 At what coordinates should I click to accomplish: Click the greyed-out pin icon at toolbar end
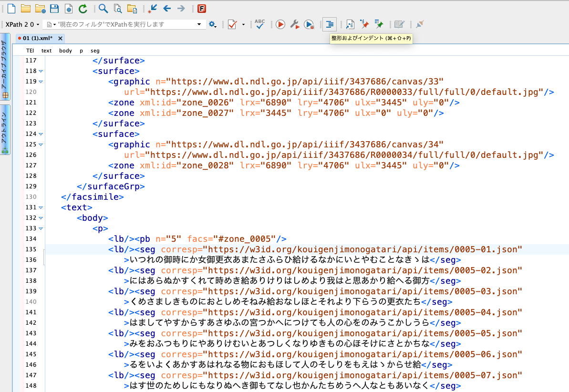coord(420,24)
